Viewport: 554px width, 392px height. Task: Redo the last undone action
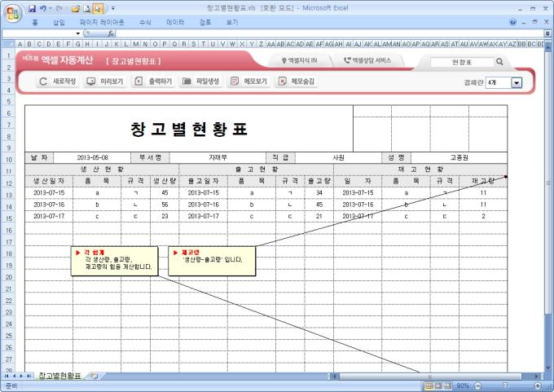pos(59,8)
